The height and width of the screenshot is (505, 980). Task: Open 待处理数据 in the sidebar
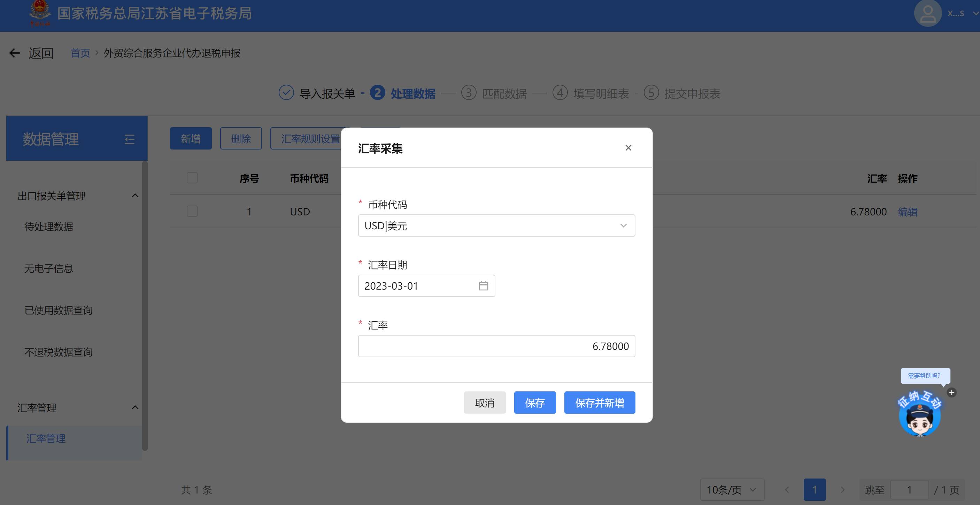[x=49, y=227]
